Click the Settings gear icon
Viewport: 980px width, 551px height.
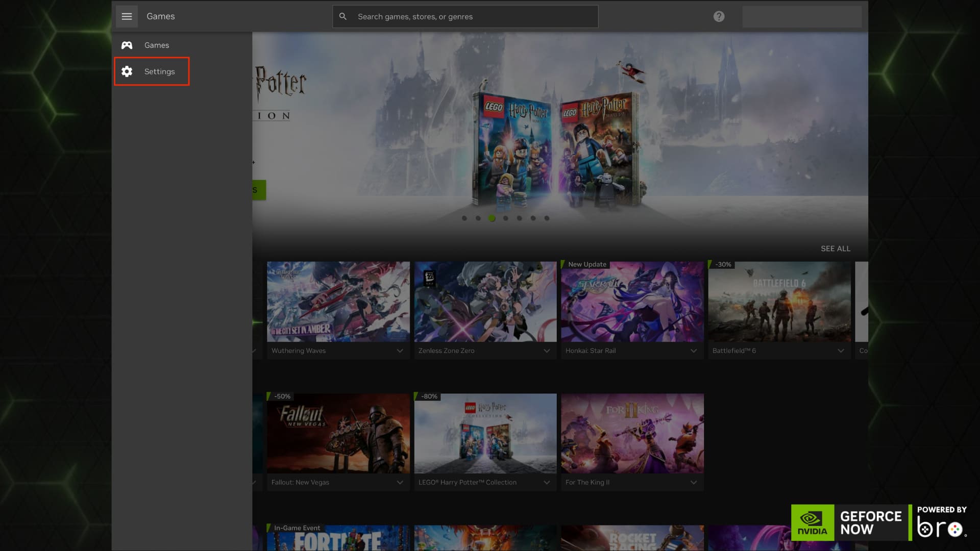point(127,71)
